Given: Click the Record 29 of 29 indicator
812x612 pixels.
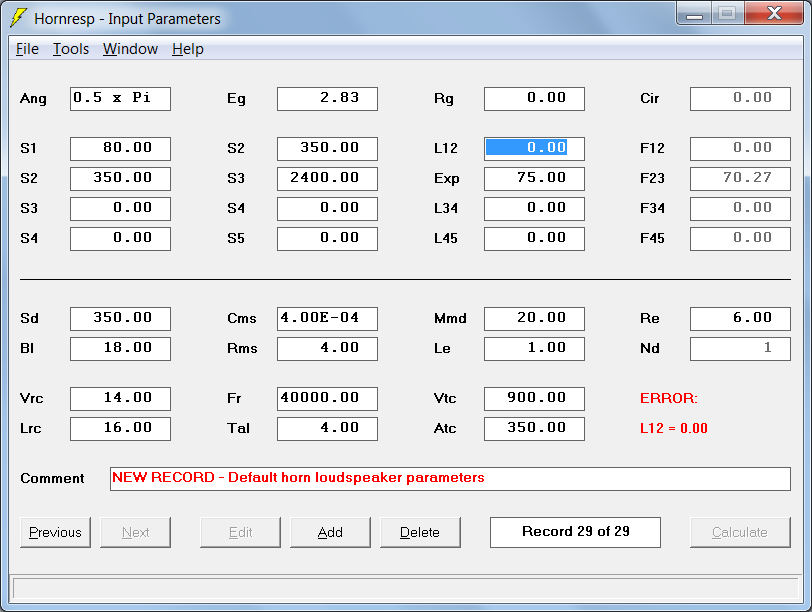Looking at the screenshot, I should click(x=575, y=532).
